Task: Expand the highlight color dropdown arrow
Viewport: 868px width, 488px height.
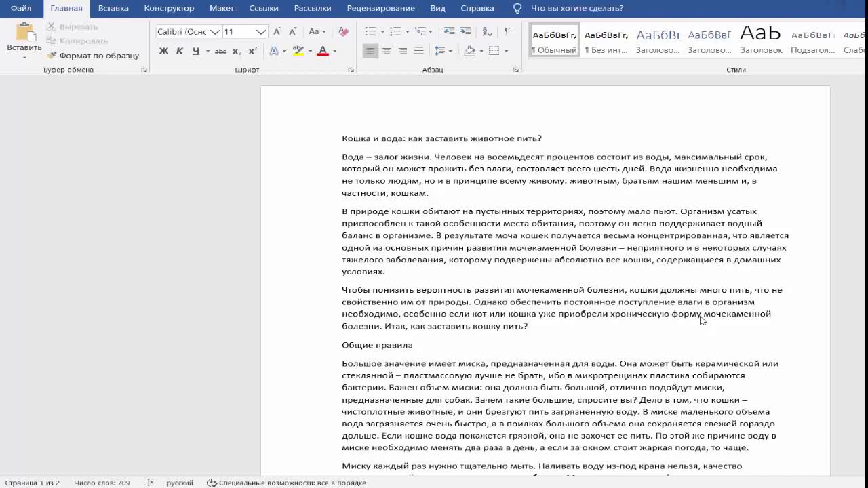Action: [x=311, y=51]
